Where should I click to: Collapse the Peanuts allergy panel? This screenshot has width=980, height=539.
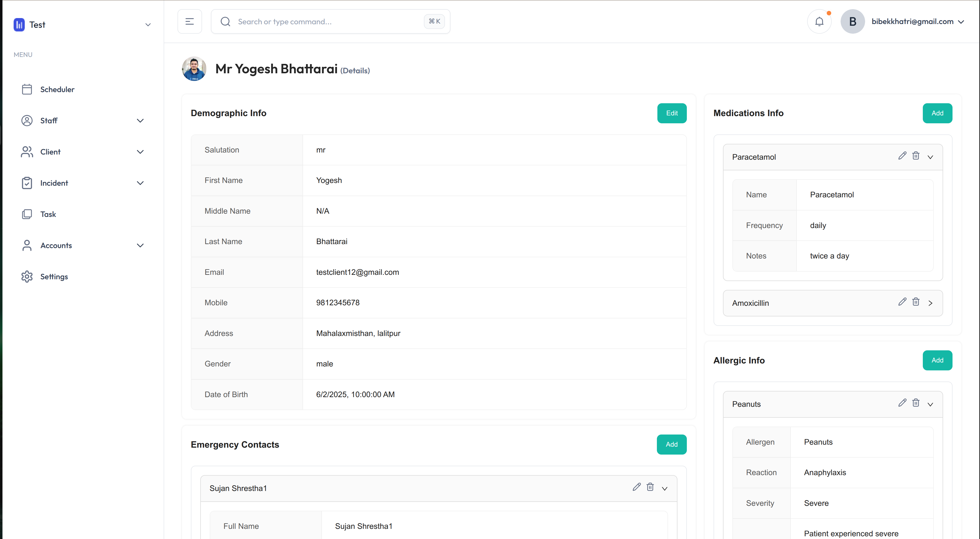point(930,404)
